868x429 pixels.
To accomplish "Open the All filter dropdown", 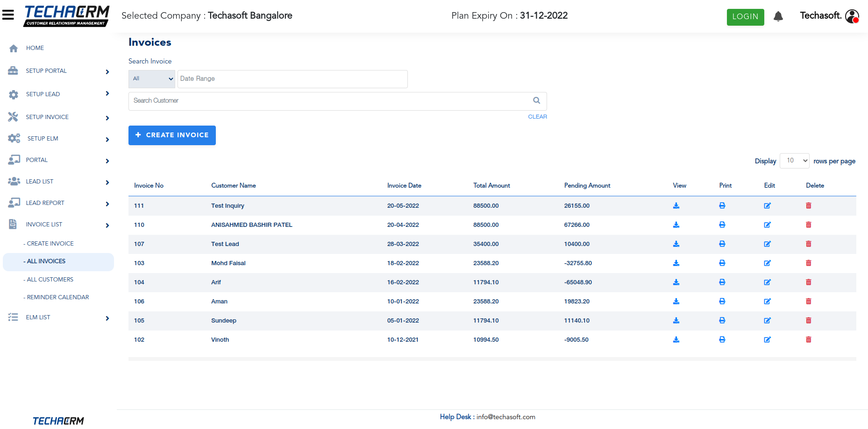I will [x=152, y=79].
